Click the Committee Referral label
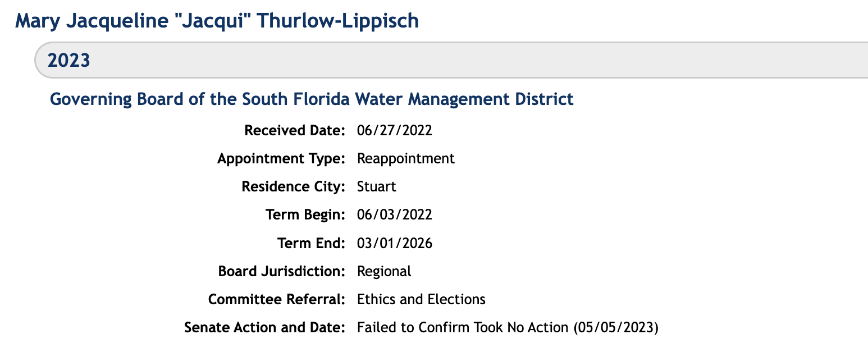This screenshot has width=868, height=348. click(276, 299)
